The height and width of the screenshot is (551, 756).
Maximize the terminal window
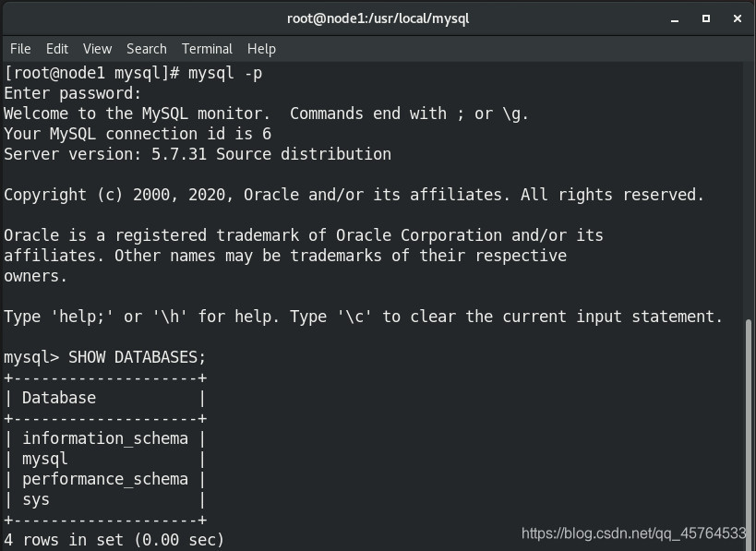(x=706, y=18)
